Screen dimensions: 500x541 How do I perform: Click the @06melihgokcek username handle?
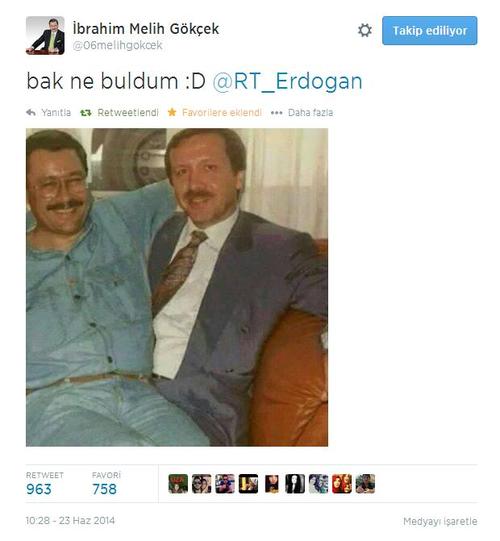(117, 45)
